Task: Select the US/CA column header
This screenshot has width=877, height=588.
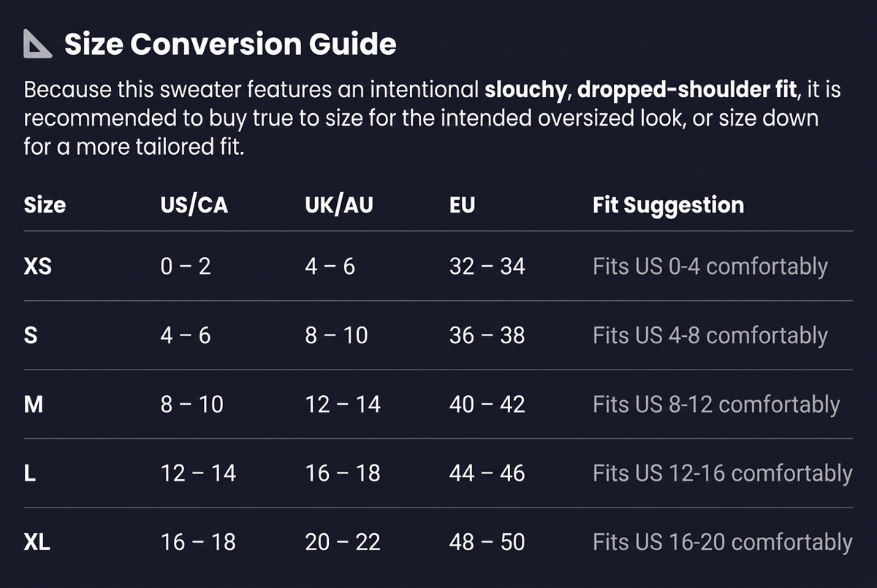Action: pyautogui.click(x=194, y=205)
